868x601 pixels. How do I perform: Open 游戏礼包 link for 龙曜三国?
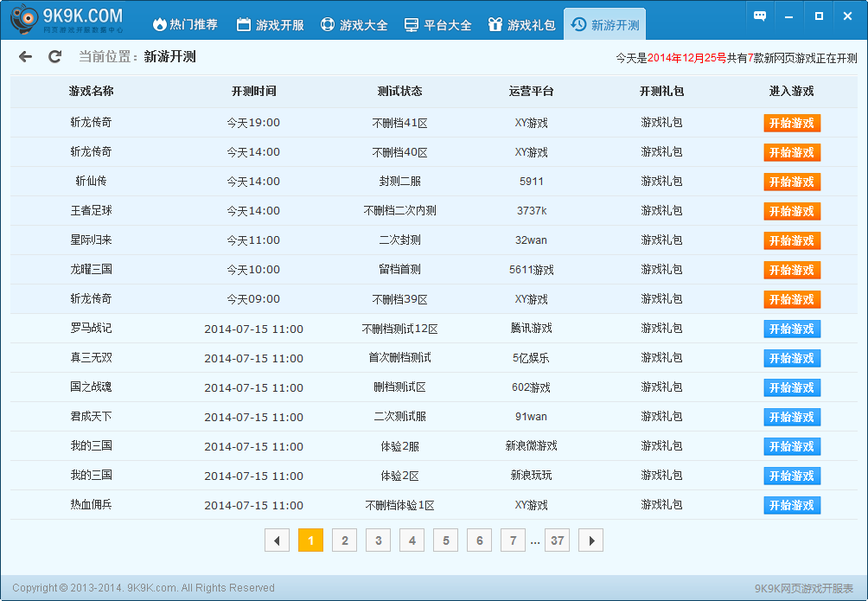(661, 269)
